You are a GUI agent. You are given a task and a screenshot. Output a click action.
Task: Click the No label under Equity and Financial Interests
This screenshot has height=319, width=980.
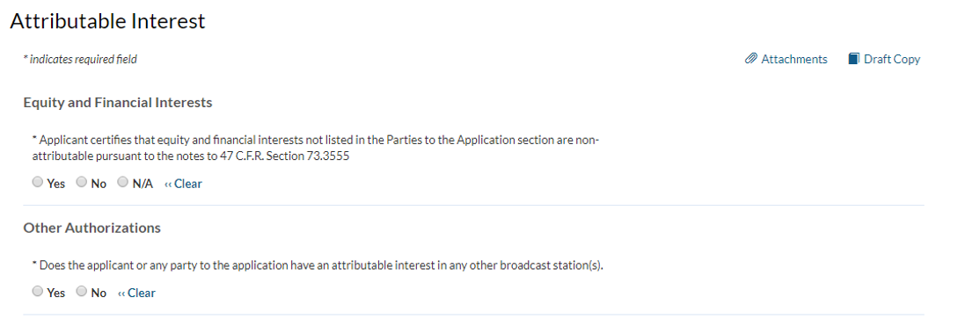coord(99,184)
